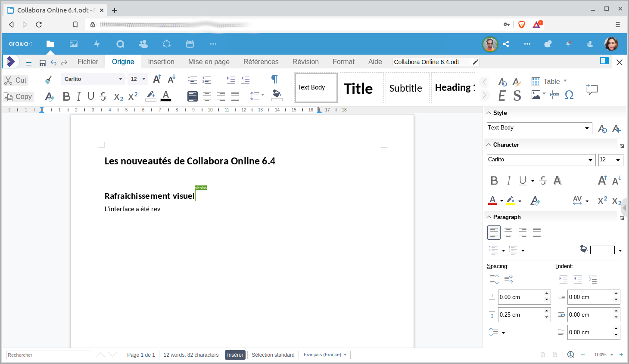Image resolution: width=629 pixels, height=364 pixels.
Task: Apply superscript from the ribbon
Action: 133,96
